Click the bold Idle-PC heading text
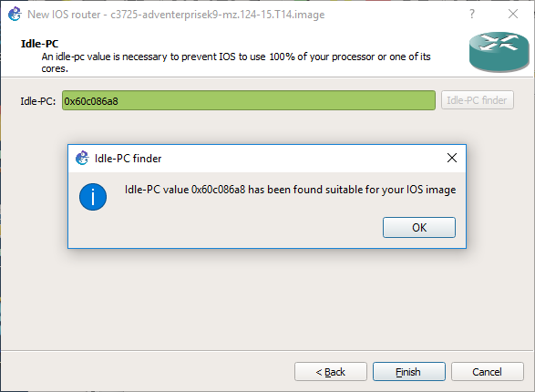Screen dimensions: 535x392 (39, 44)
